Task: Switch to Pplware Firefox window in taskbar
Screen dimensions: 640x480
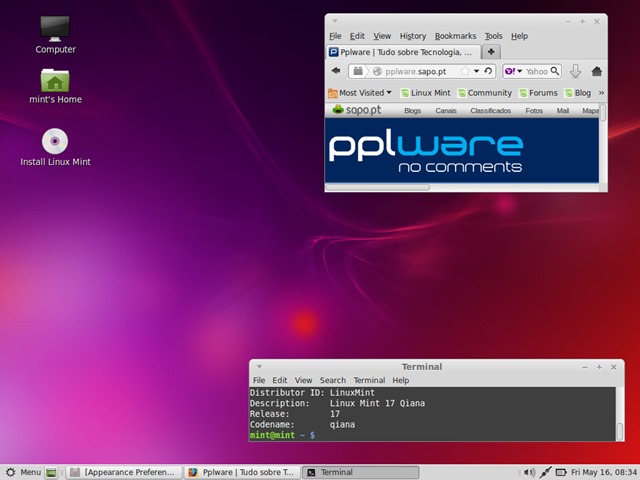Action: click(242, 472)
